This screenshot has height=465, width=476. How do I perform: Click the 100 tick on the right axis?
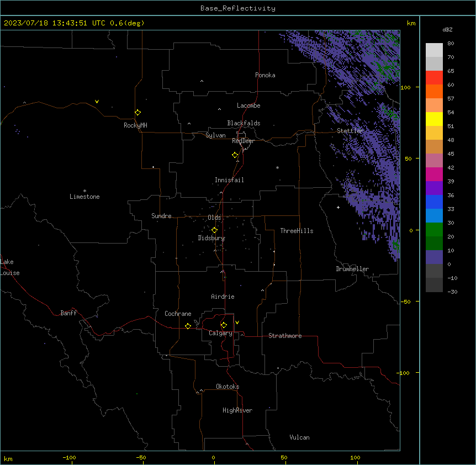(x=405, y=87)
